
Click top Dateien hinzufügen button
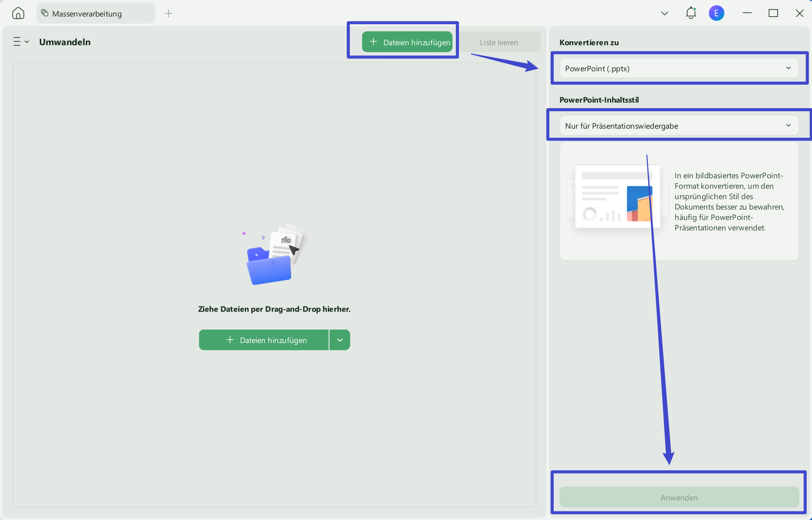click(407, 42)
